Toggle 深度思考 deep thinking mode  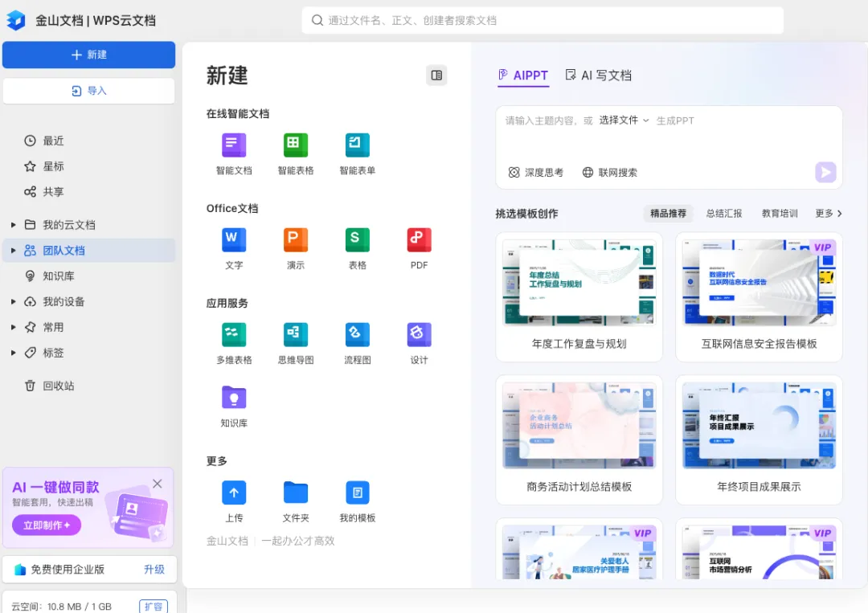(x=536, y=172)
